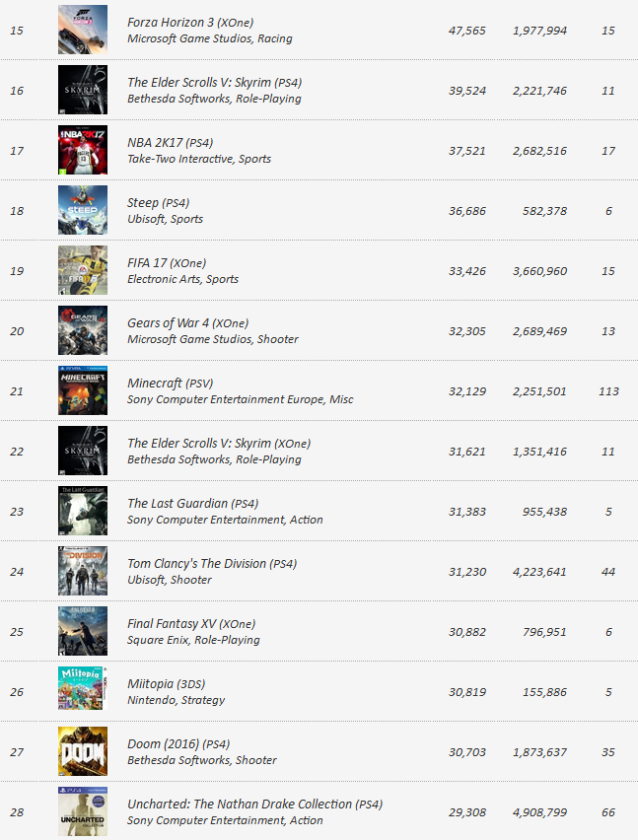
Task: Open the Uncharted Nathan Drake Collection cover
Action: [x=83, y=811]
